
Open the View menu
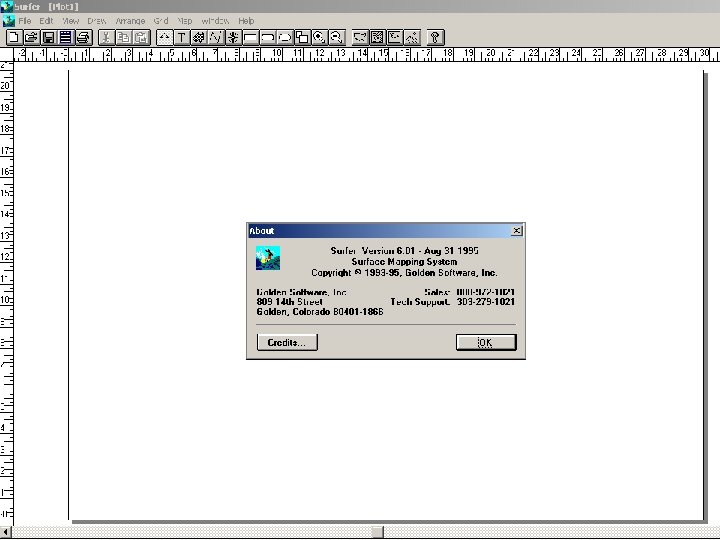(x=70, y=21)
